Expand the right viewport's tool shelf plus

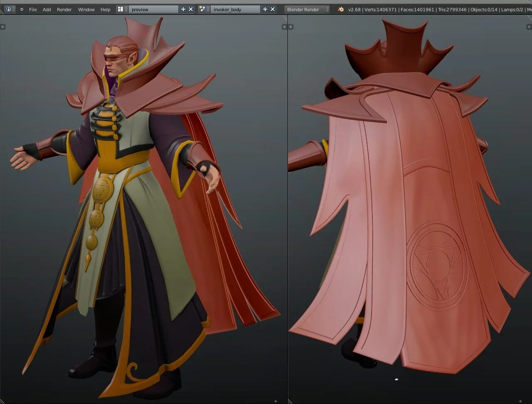(x=291, y=27)
